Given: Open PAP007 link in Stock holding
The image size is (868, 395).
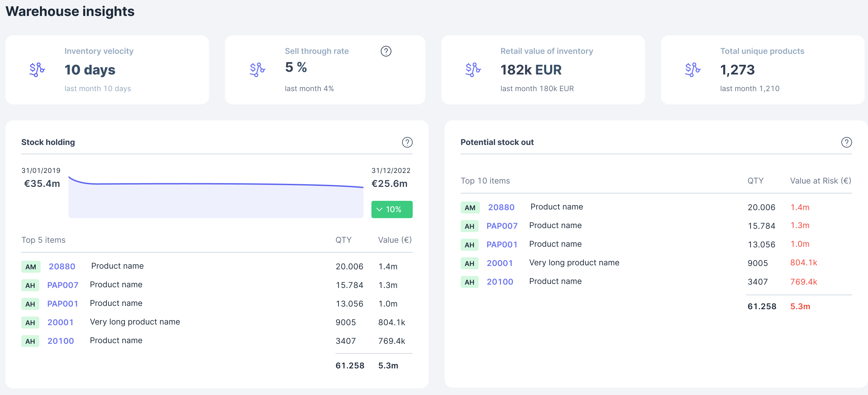Looking at the screenshot, I should (63, 285).
